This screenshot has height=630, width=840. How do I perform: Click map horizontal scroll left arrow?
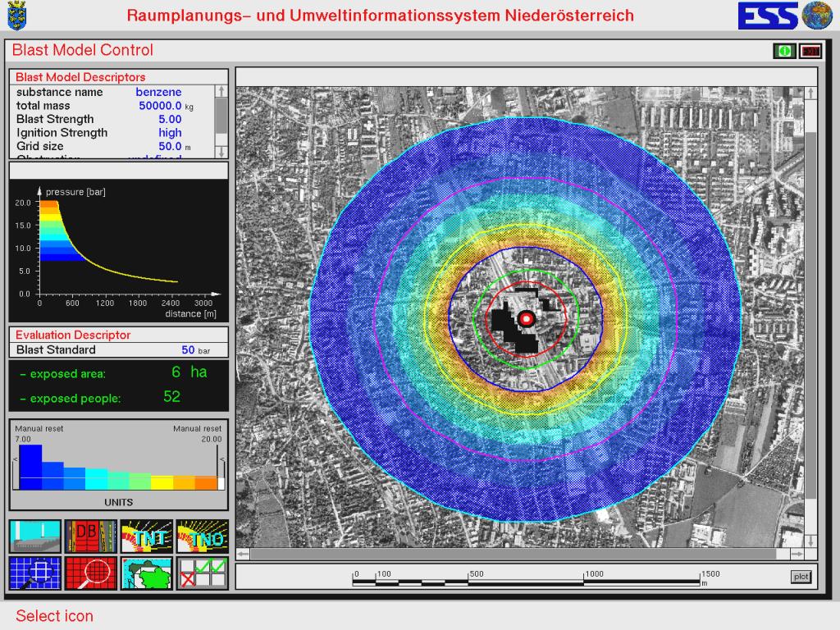click(x=243, y=554)
